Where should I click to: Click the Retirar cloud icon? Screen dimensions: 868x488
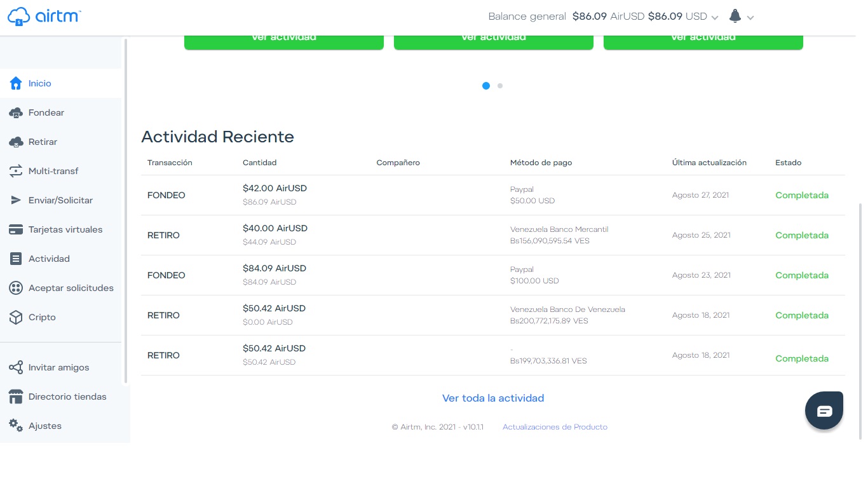pyautogui.click(x=16, y=142)
